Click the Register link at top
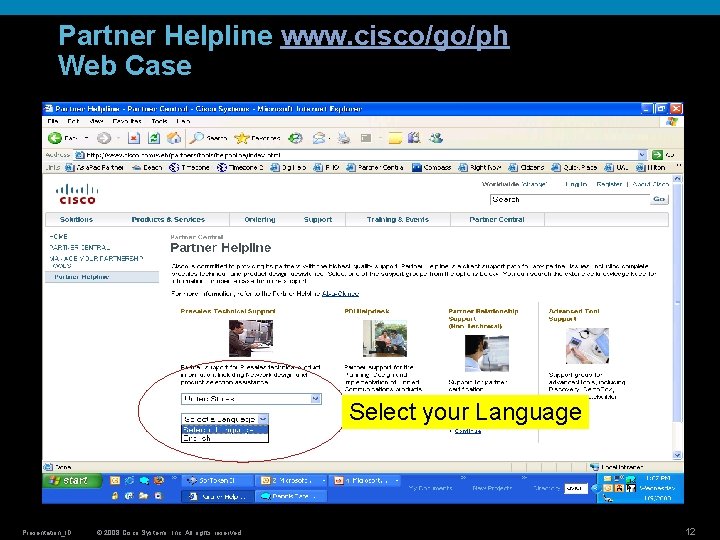720x540 pixels. (x=609, y=184)
